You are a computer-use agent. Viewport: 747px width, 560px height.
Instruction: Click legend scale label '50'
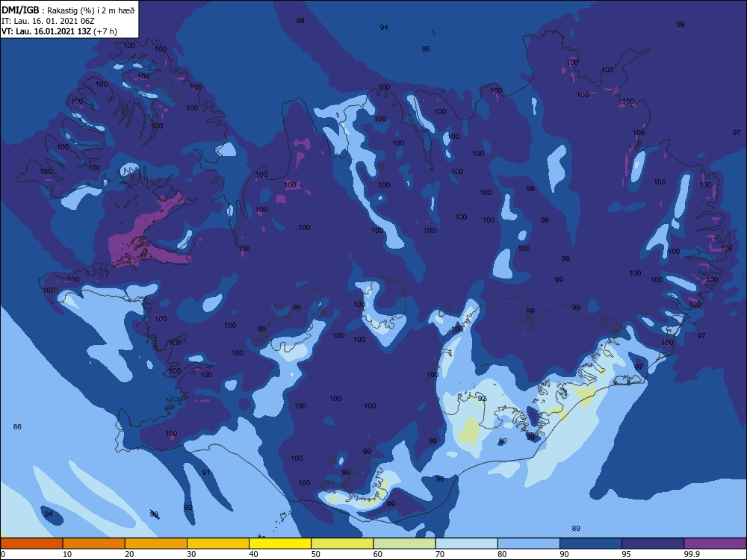coord(316,554)
